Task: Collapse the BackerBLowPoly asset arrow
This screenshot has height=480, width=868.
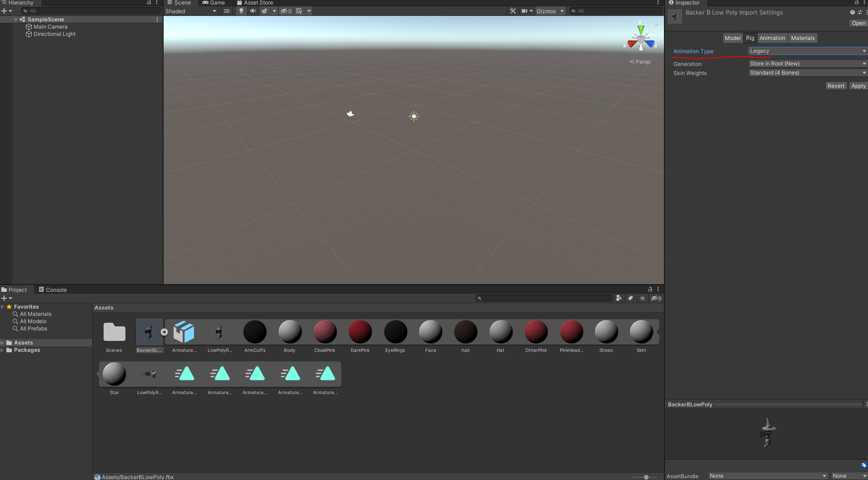Action: [165, 332]
